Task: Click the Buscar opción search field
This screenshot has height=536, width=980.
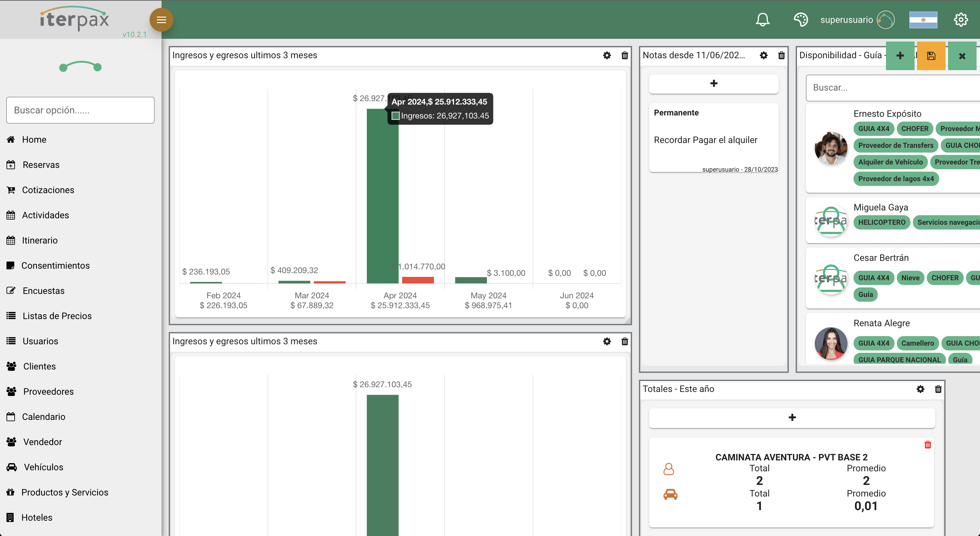Action: 80,110
